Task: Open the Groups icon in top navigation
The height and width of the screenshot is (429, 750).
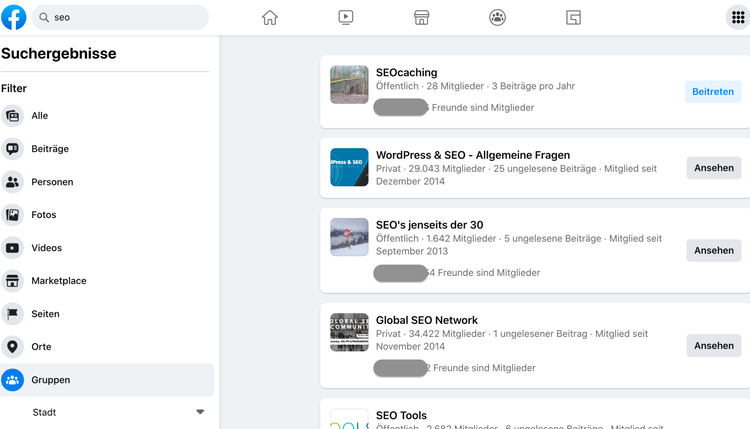Action: [497, 18]
